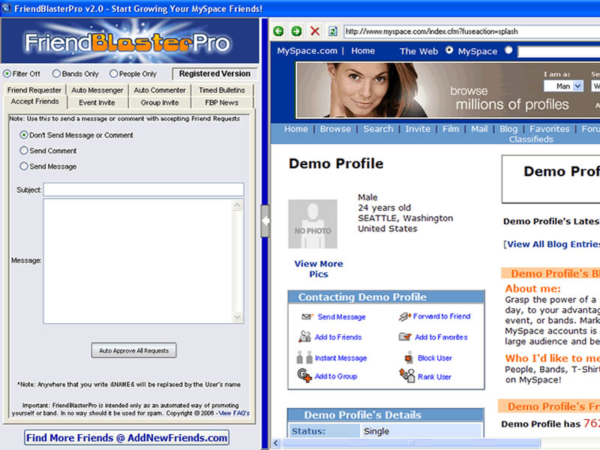Choose the Send Message radio option
This screenshot has width=600, height=450.
coord(24,166)
